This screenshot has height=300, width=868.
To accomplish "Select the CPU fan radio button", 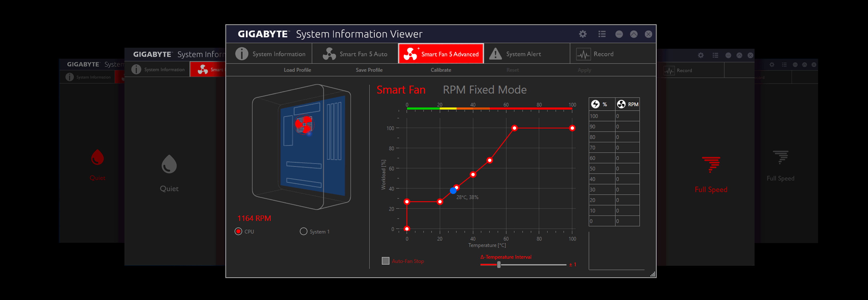I will click(238, 232).
